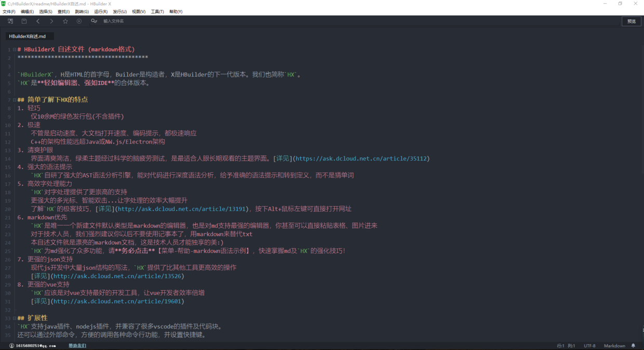
Task: Click the HBuilder X app logo in title bar
Action: tap(3, 4)
